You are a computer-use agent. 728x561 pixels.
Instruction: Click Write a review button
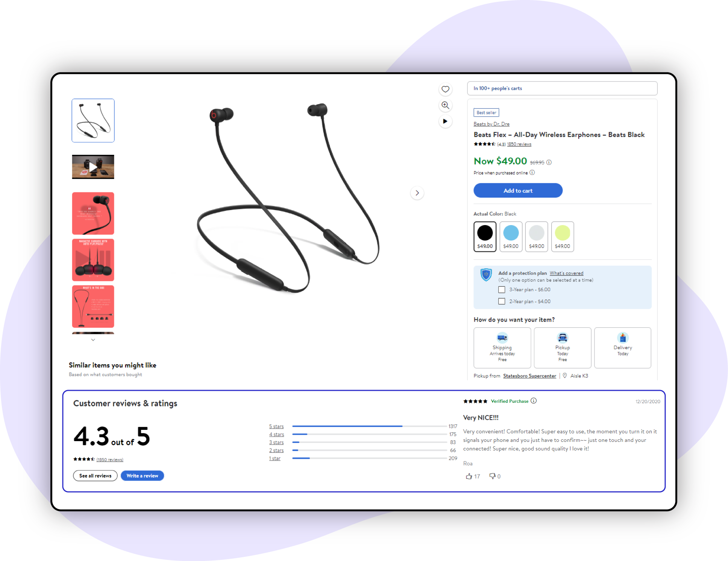tap(142, 476)
